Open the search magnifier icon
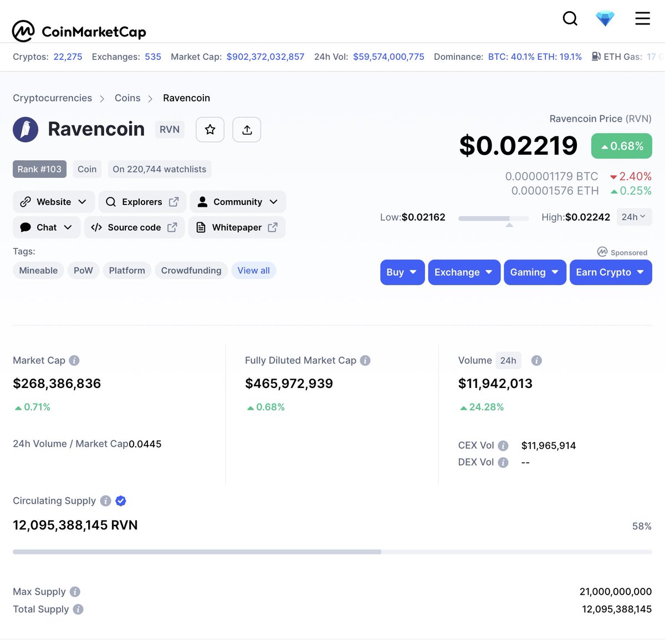 (570, 19)
